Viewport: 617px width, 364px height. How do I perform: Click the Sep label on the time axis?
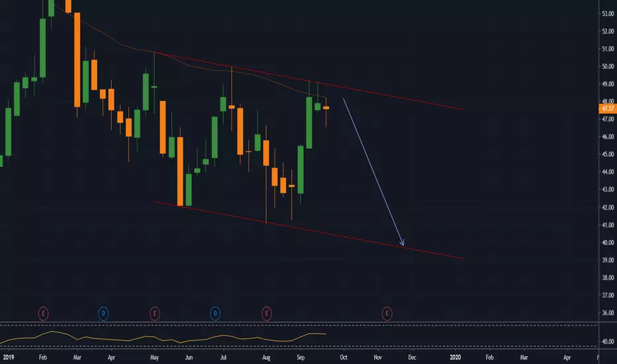(x=301, y=357)
